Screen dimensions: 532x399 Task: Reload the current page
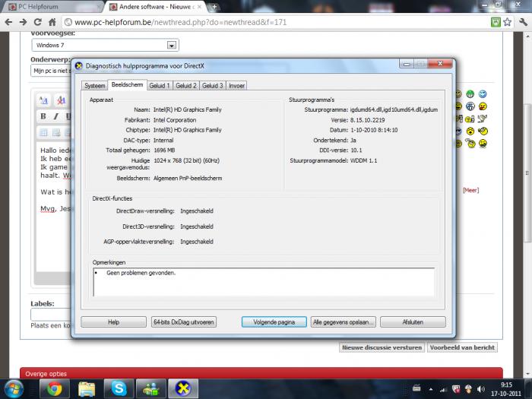click(38, 22)
